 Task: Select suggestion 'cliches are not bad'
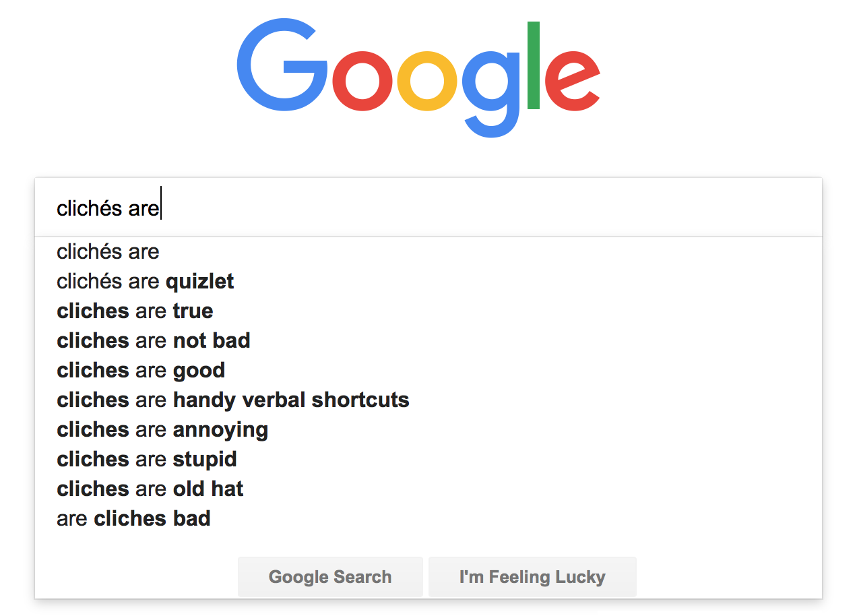[x=154, y=340]
